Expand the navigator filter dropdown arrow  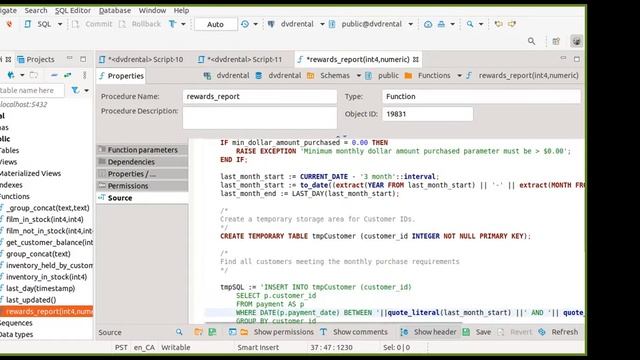point(86,90)
